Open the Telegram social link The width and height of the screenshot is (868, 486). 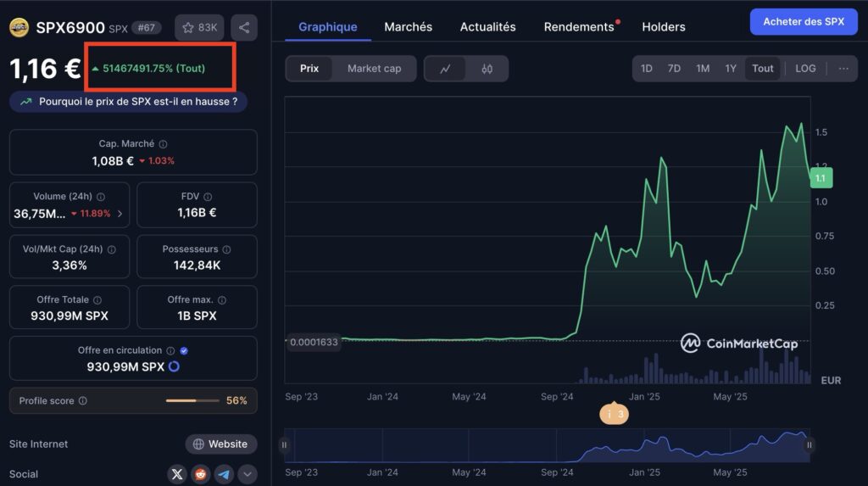coord(224,474)
